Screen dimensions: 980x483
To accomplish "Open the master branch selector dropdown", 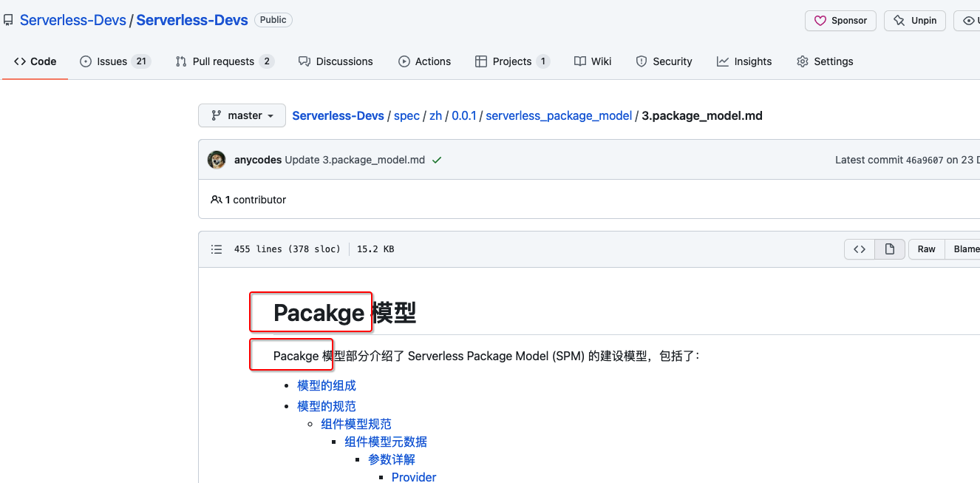I will pos(242,115).
